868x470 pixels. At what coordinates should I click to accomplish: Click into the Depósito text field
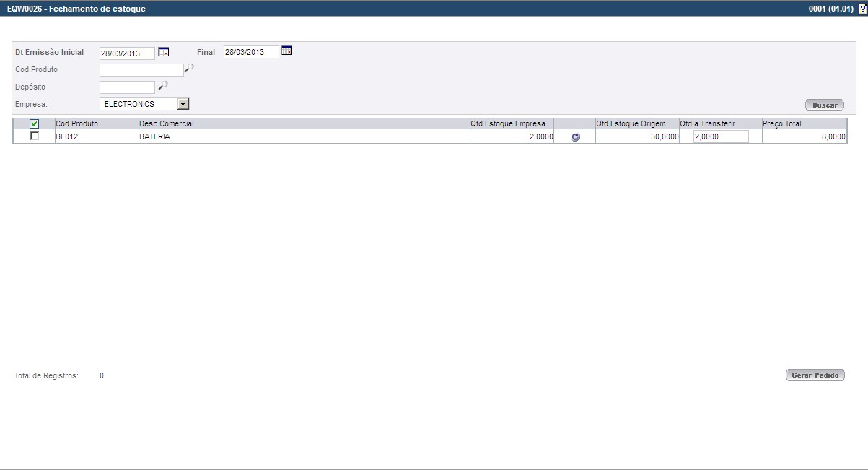127,87
